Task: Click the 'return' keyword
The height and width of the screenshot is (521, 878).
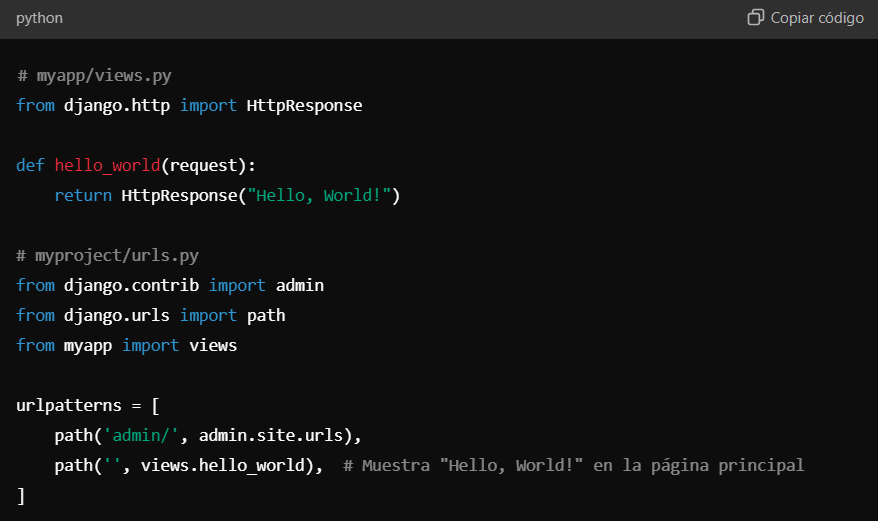Action: (x=83, y=196)
